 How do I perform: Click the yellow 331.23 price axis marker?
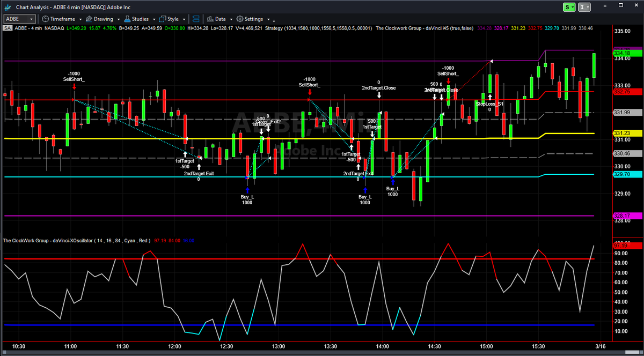click(x=626, y=133)
